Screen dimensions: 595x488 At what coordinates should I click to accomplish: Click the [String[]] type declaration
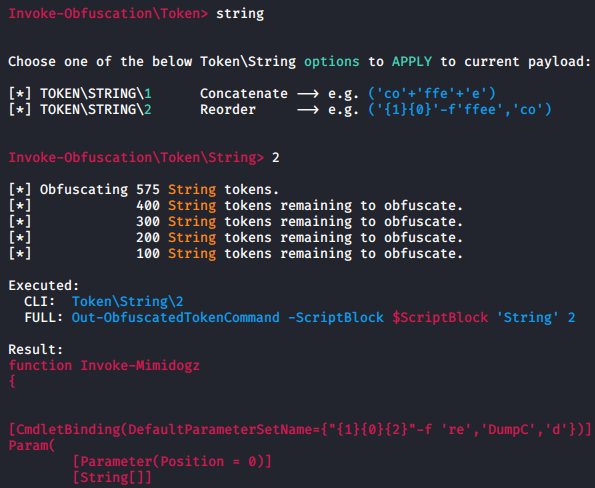(x=112, y=477)
